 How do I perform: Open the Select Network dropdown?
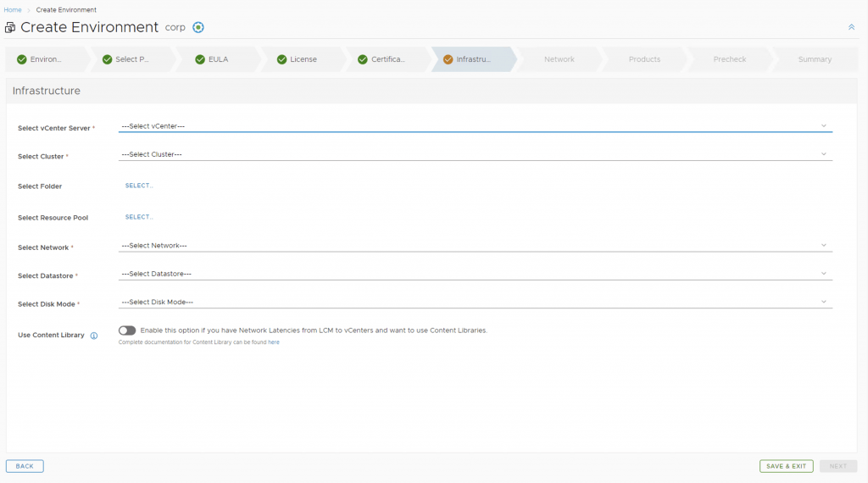pyautogui.click(x=475, y=246)
